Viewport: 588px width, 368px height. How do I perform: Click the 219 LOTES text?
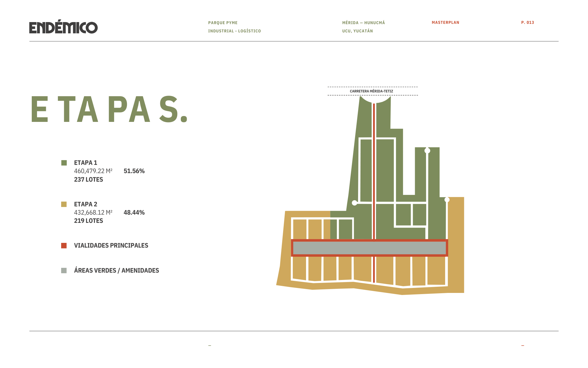pos(88,221)
